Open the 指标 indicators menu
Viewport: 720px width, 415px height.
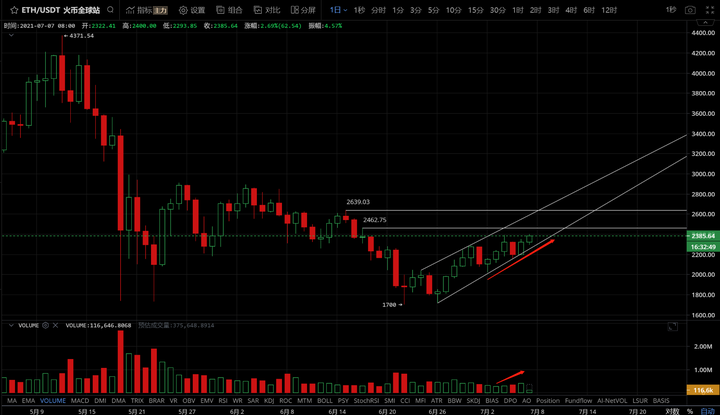tap(139, 10)
